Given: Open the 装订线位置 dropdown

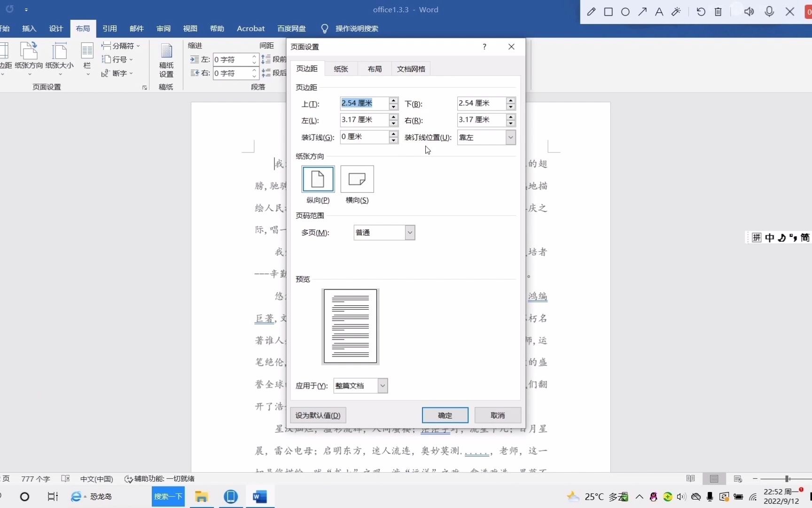Looking at the screenshot, I should pyautogui.click(x=510, y=137).
